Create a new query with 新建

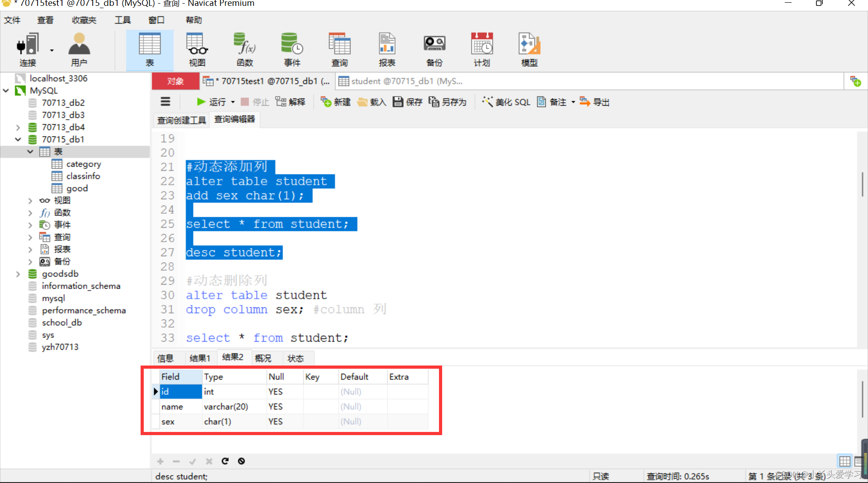336,102
